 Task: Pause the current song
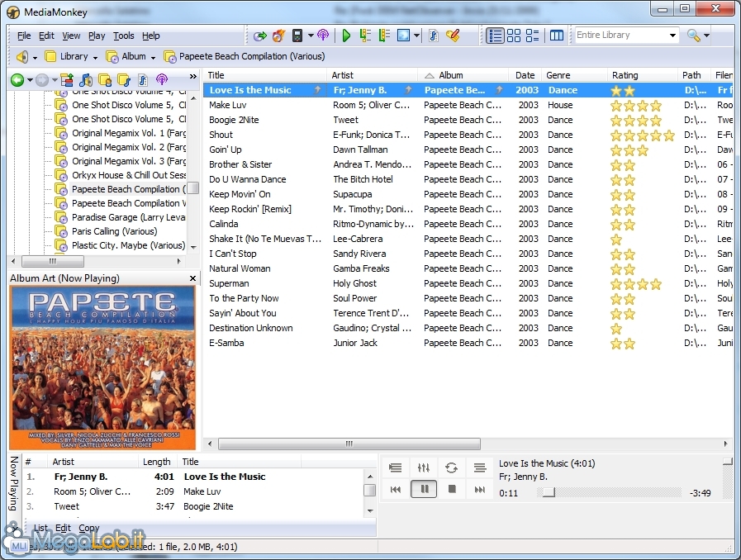point(424,489)
